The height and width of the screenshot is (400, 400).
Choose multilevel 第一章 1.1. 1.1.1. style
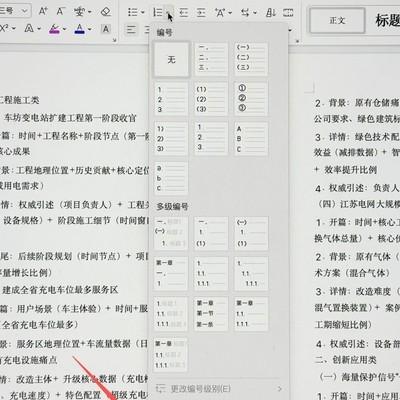[251, 314]
